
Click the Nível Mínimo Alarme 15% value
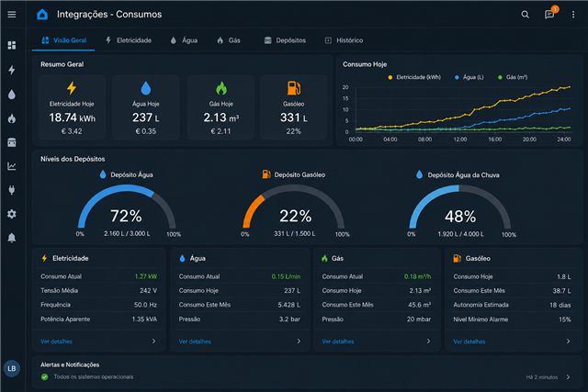565,319
